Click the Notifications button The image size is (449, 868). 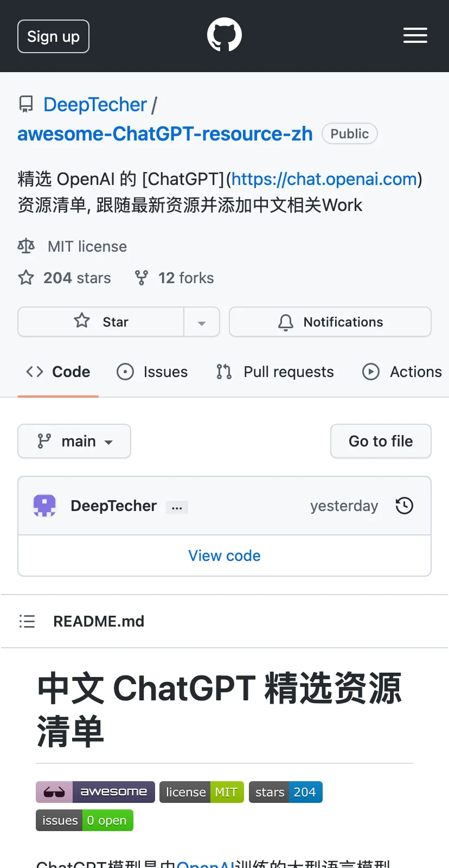click(330, 322)
